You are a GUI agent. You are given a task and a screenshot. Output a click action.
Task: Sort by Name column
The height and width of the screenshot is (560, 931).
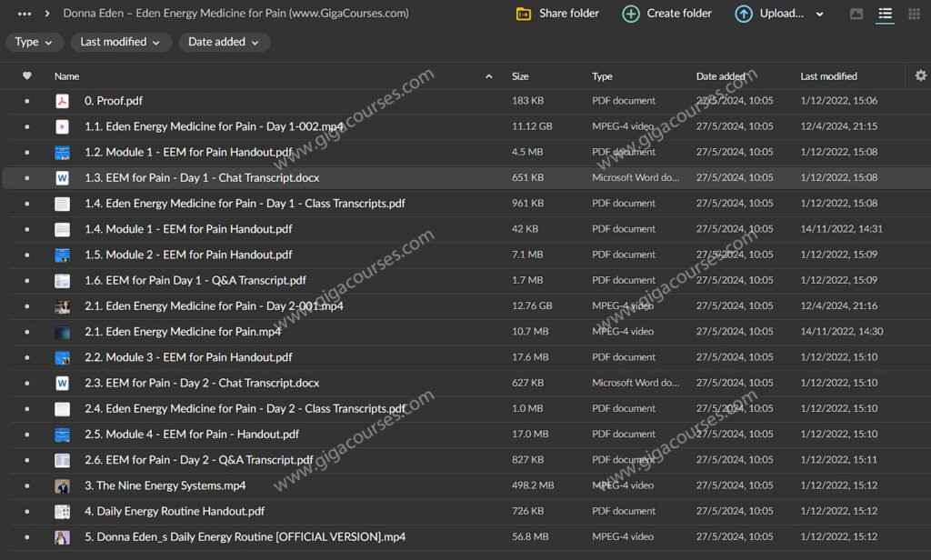tap(66, 76)
